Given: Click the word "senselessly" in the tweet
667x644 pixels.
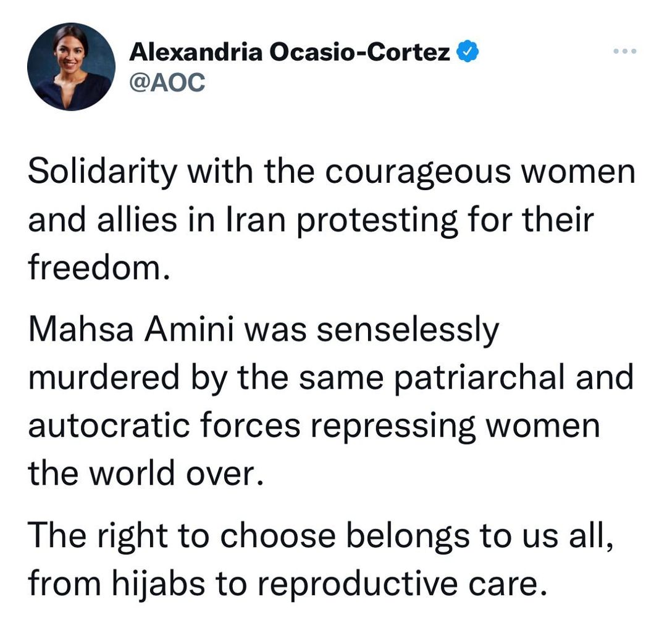Looking at the screenshot, I should (x=407, y=331).
